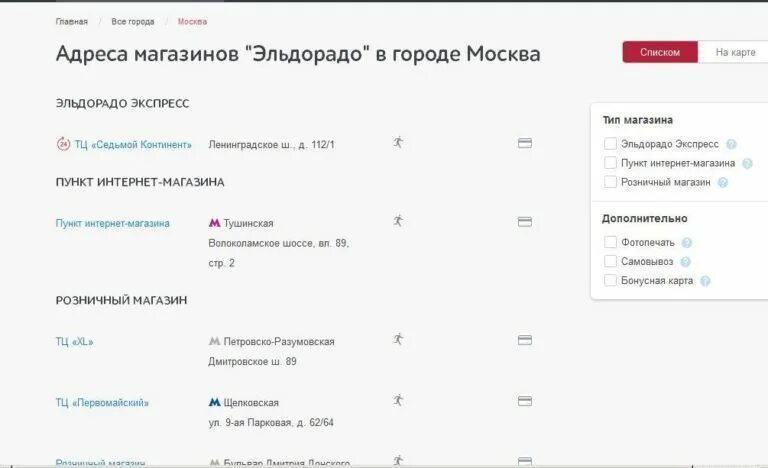The width and height of the screenshot is (768, 468).
Task: Click the ПУНКТ ИНТЕРНЕТ-МАГАЗИНА section heading
Action: (140, 182)
